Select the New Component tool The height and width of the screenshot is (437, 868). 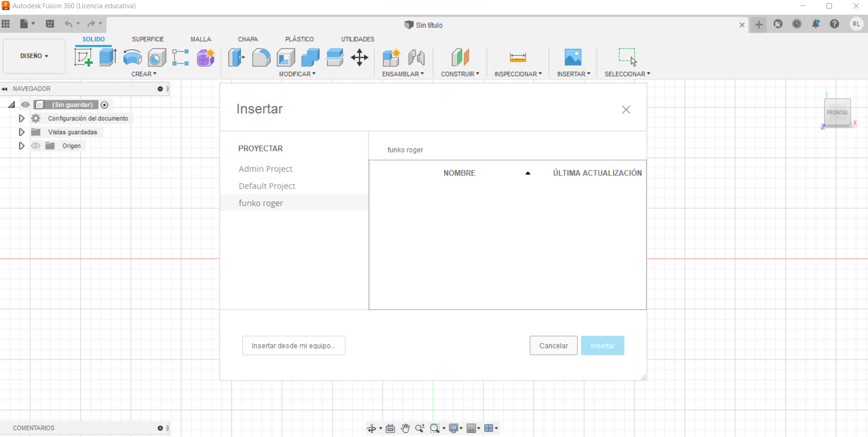[x=391, y=58]
